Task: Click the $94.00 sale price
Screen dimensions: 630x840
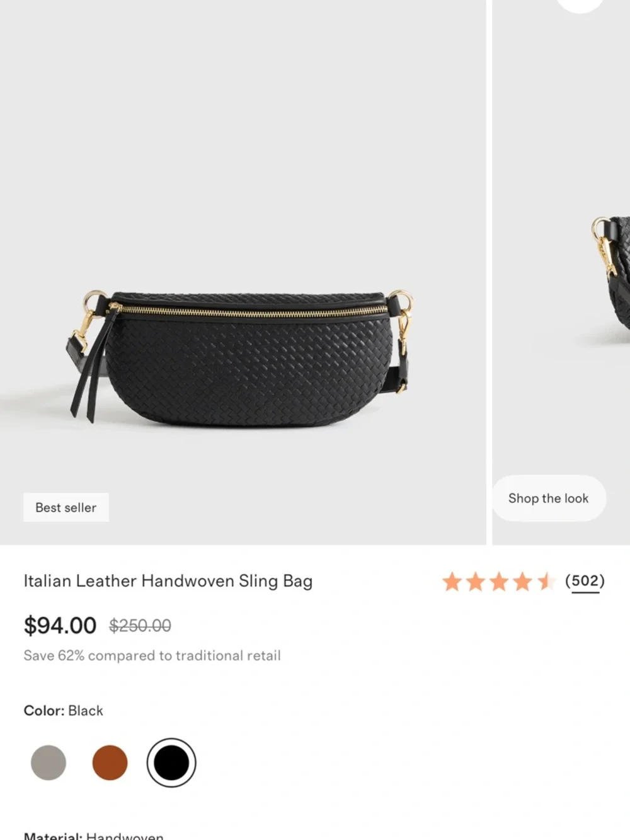Action: coord(60,626)
